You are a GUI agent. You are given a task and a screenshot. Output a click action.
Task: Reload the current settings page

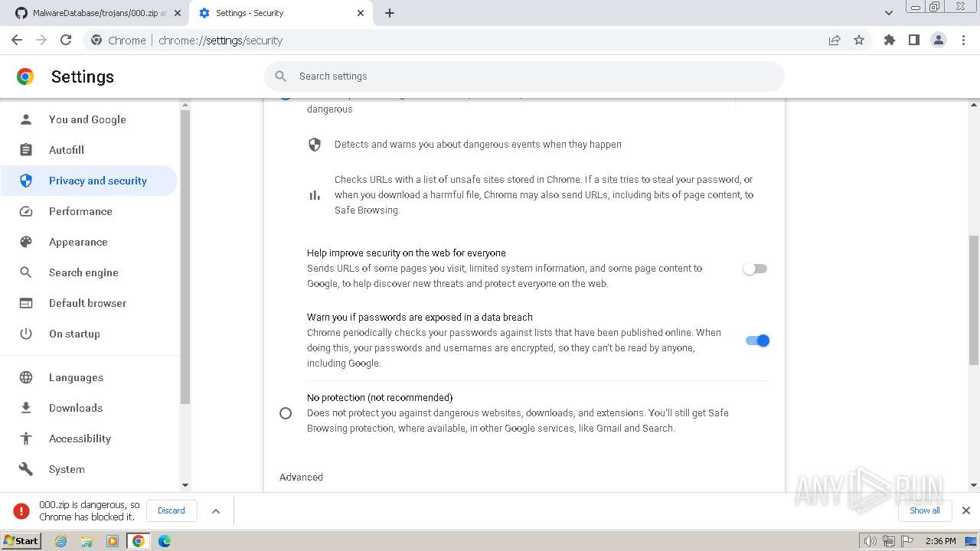click(66, 40)
